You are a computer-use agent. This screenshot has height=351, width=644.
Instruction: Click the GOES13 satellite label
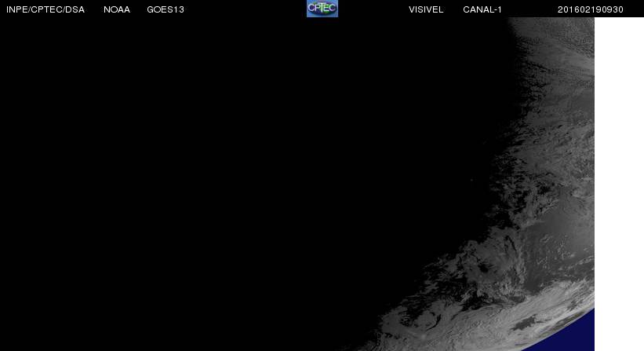click(x=166, y=9)
